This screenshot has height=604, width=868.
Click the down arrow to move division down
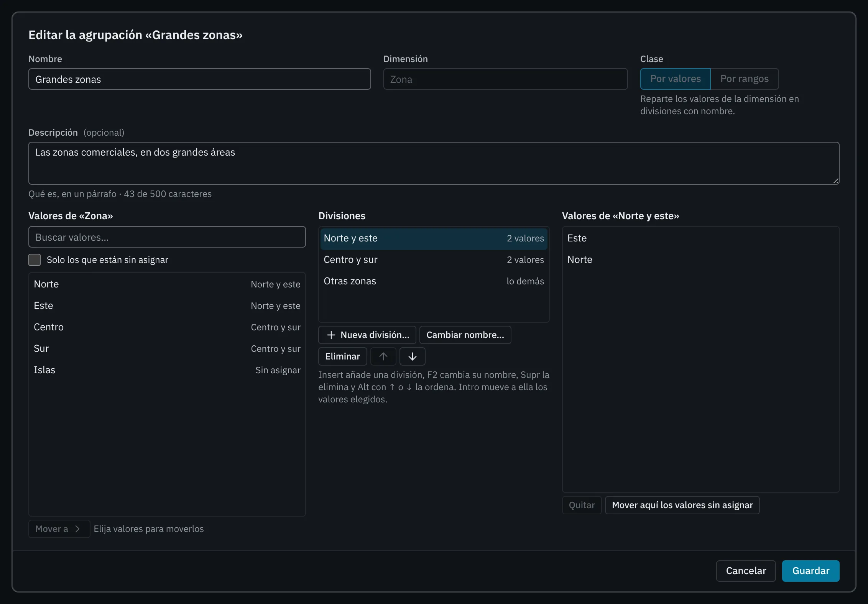pos(412,356)
